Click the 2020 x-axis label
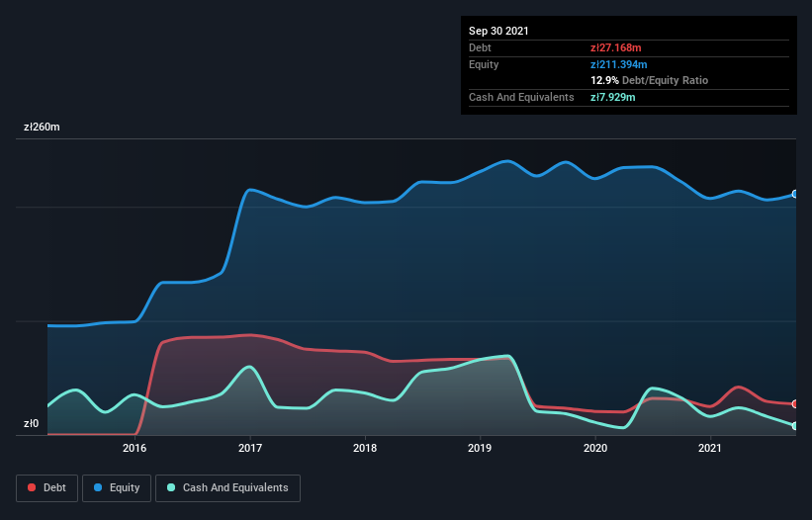812x520 pixels. coord(595,448)
